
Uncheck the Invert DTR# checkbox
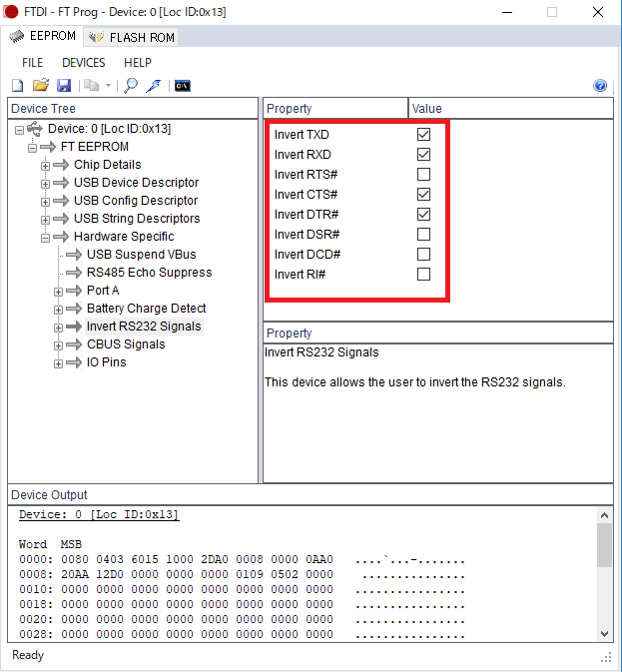(x=423, y=215)
